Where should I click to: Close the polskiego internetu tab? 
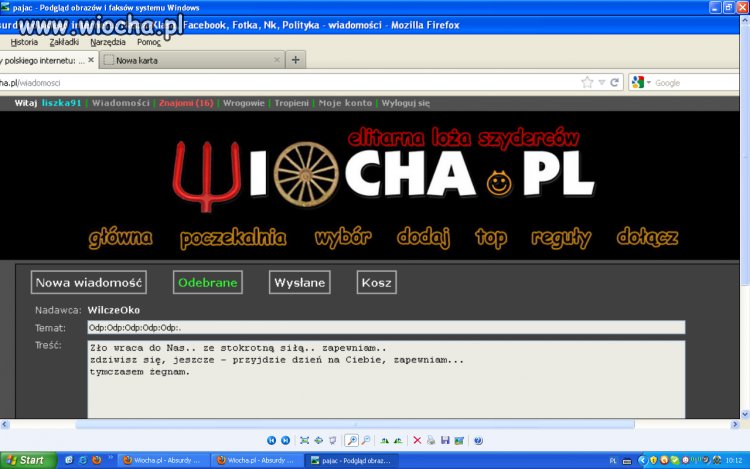[x=91, y=60]
